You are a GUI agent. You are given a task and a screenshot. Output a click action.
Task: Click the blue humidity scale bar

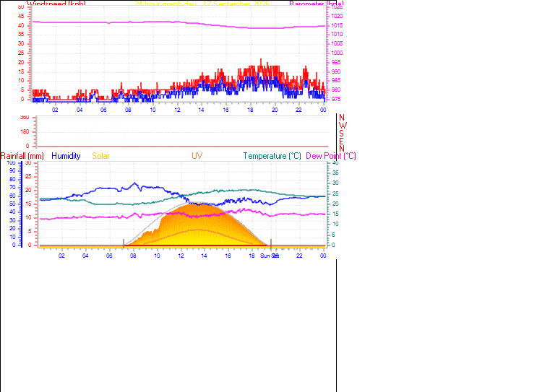(22, 204)
